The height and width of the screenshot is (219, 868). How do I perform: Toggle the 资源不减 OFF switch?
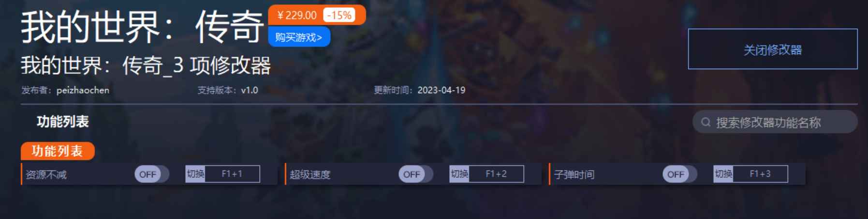coord(151,174)
